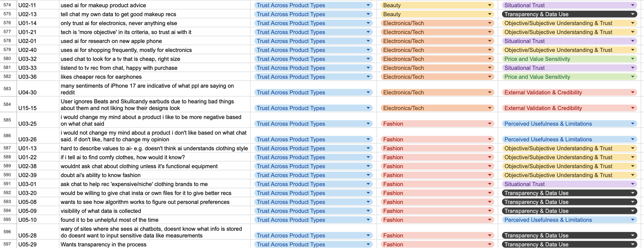The image size is (644, 248).
Task: Open Situational Trust dropdown in row 591
Action: pyautogui.click(x=632, y=184)
